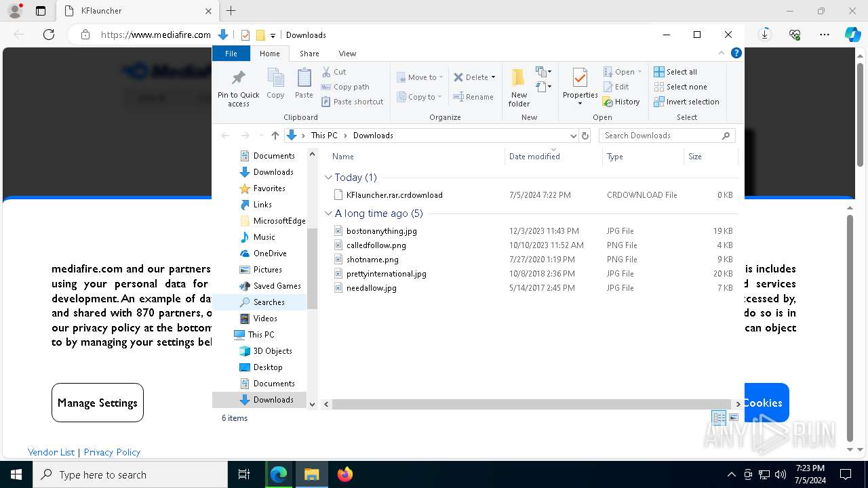Sort by Date modified column header

[553, 157]
